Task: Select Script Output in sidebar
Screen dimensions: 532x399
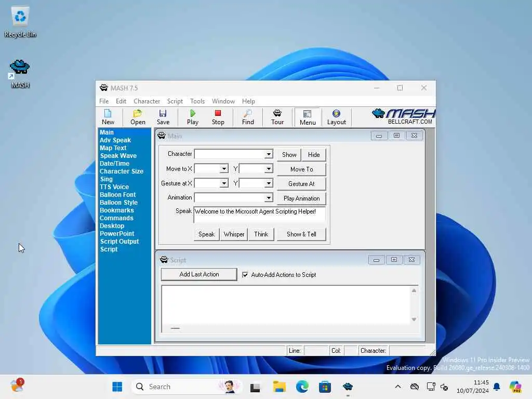Action: [119, 242]
